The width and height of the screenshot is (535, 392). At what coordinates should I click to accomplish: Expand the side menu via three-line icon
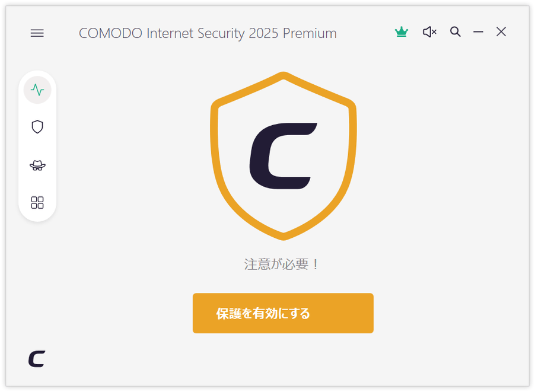[x=37, y=33]
